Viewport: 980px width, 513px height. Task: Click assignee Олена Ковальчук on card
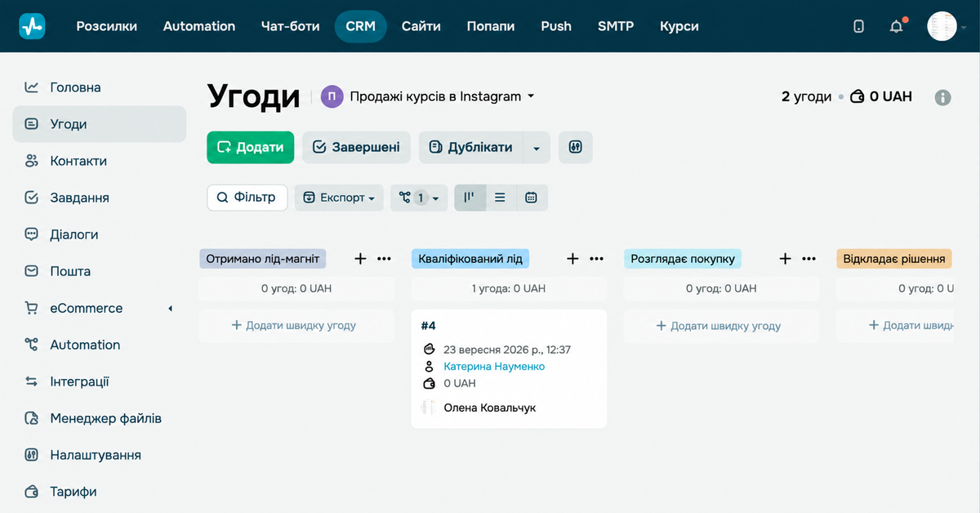490,408
